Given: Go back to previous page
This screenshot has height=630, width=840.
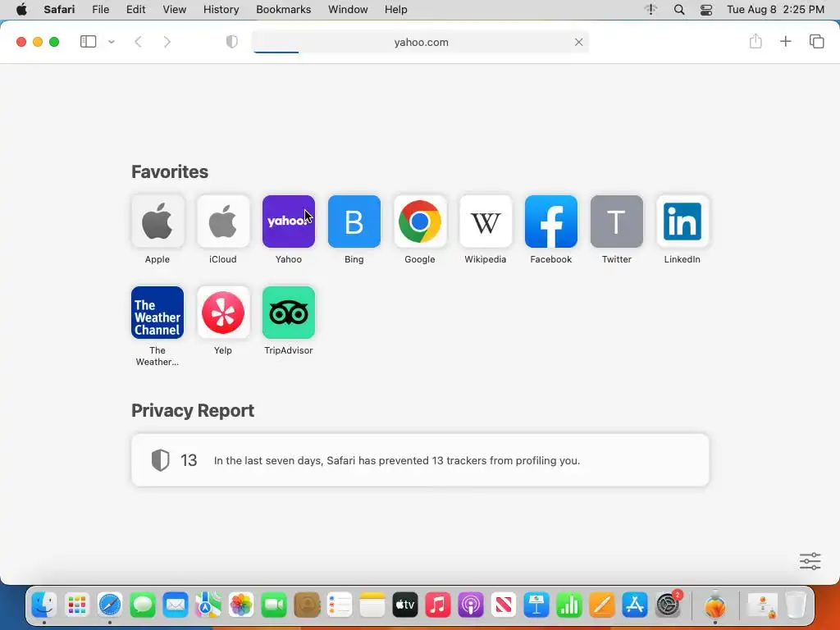Looking at the screenshot, I should click(x=138, y=42).
